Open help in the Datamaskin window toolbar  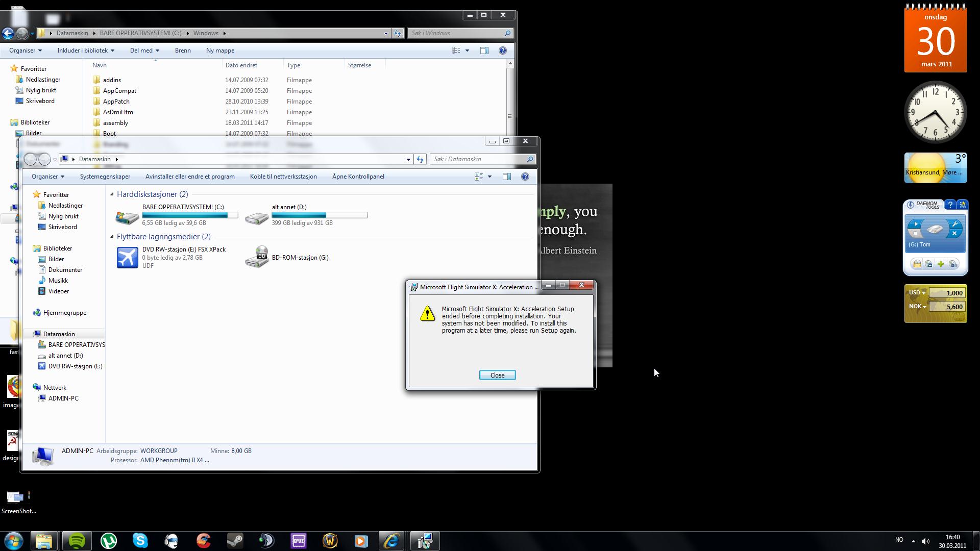[x=525, y=177]
